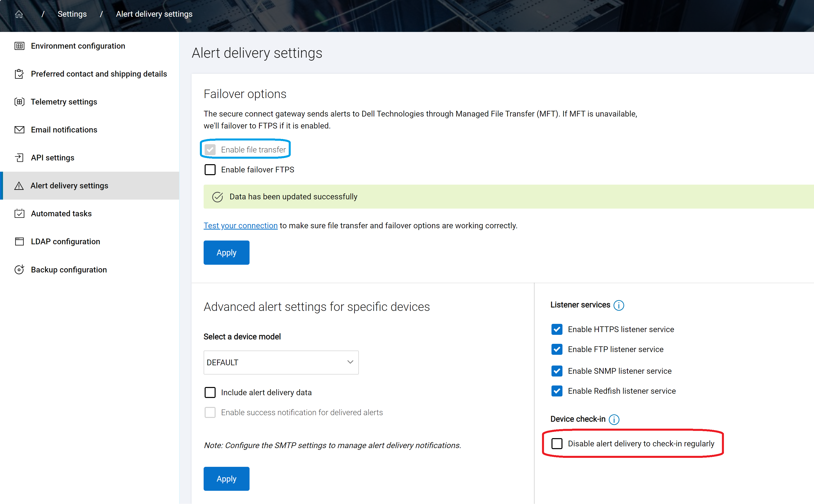Expand device model list via chevron arrow
This screenshot has height=504, width=814.
tap(350, 362)
